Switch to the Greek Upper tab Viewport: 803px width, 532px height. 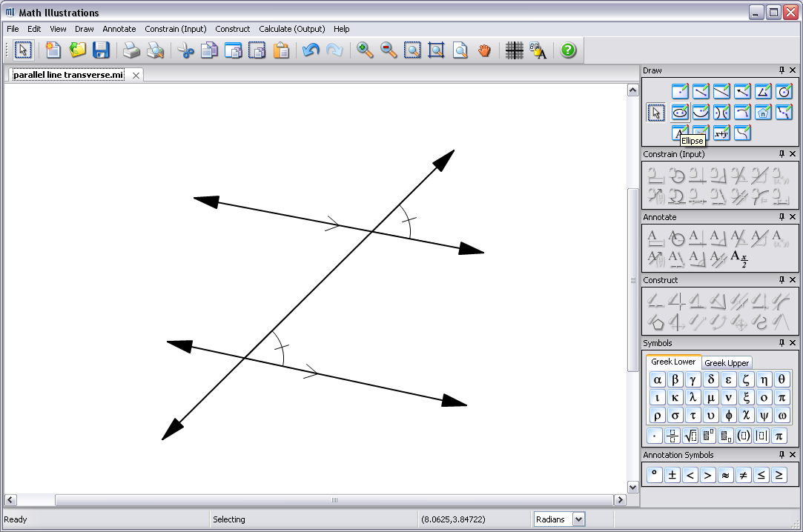tap(727, 363)
